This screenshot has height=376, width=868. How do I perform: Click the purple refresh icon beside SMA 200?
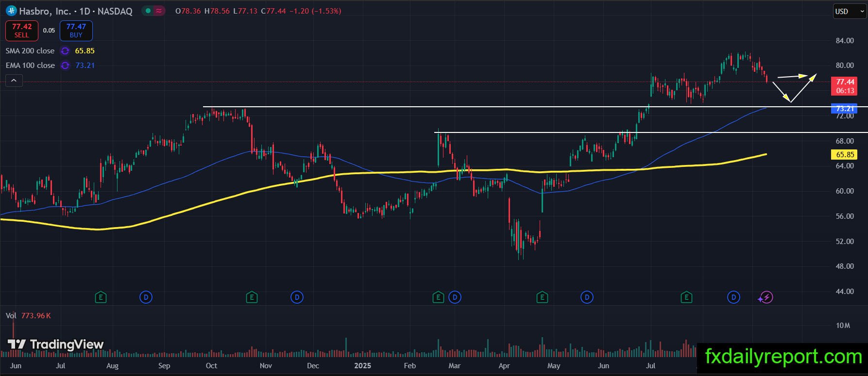[x=65, y=51]
